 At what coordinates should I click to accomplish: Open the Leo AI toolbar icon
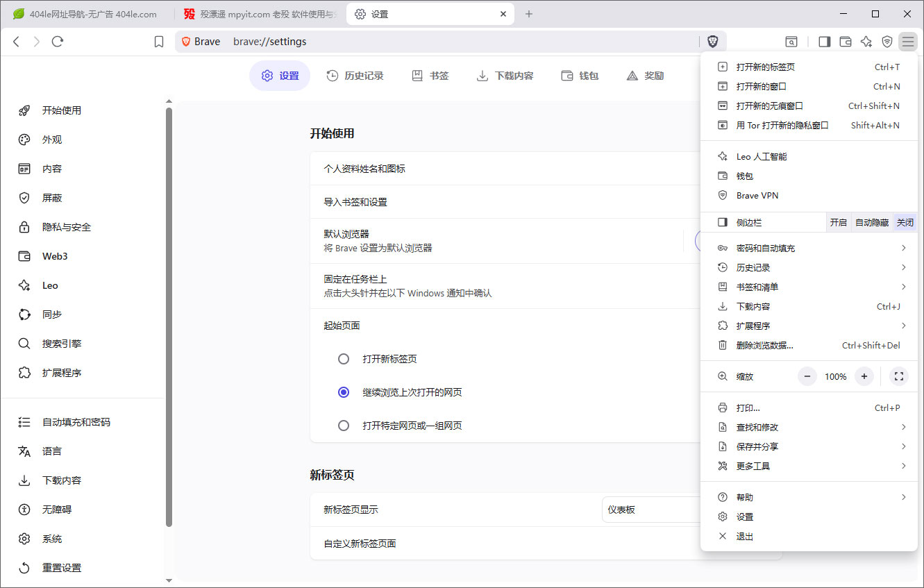(x=866, y=42)
